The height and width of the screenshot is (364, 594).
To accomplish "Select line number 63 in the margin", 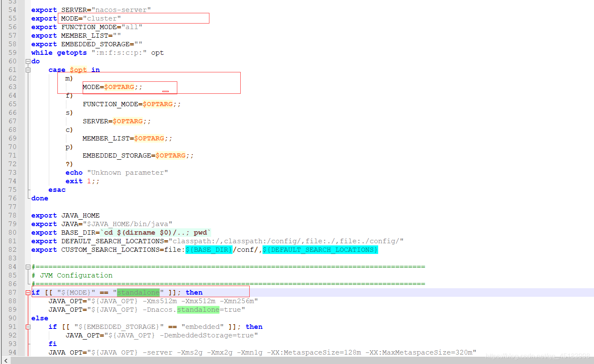I will point(12,87).
